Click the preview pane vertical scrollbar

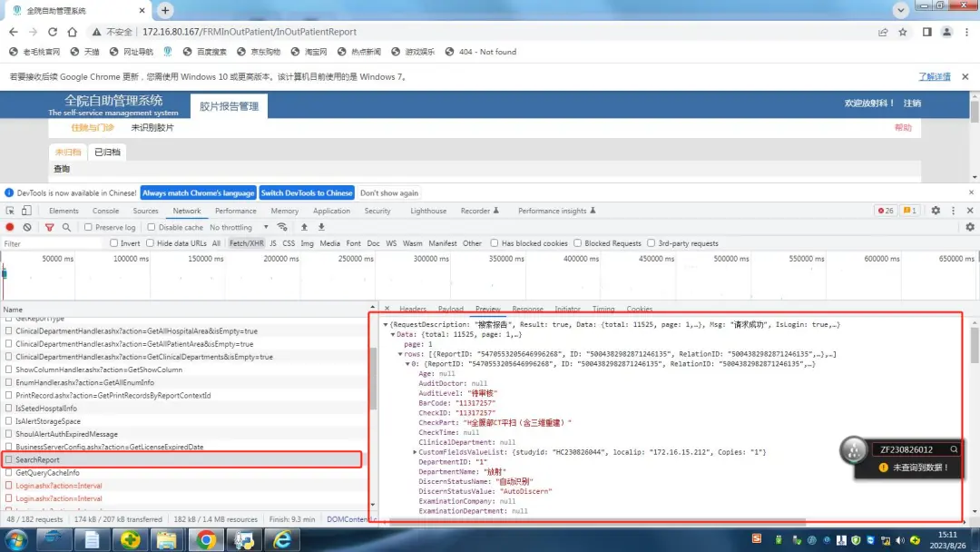(975, 344)
